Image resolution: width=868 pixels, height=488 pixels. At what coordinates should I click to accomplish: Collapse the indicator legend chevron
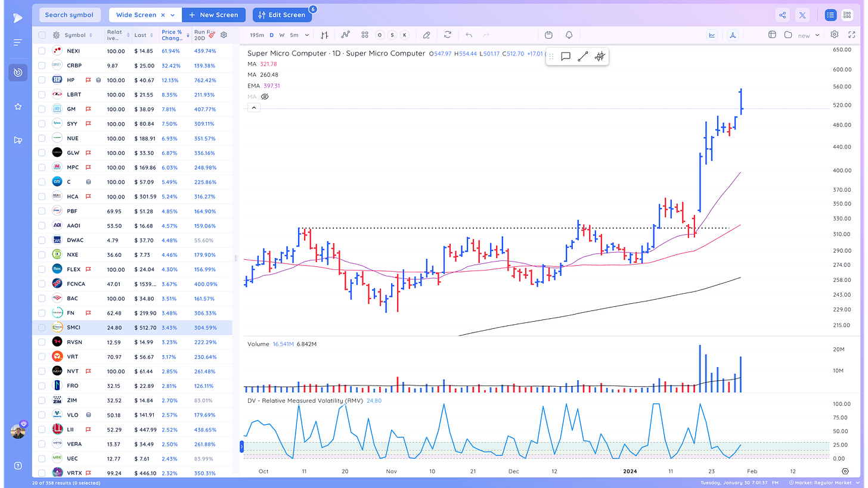253,108
